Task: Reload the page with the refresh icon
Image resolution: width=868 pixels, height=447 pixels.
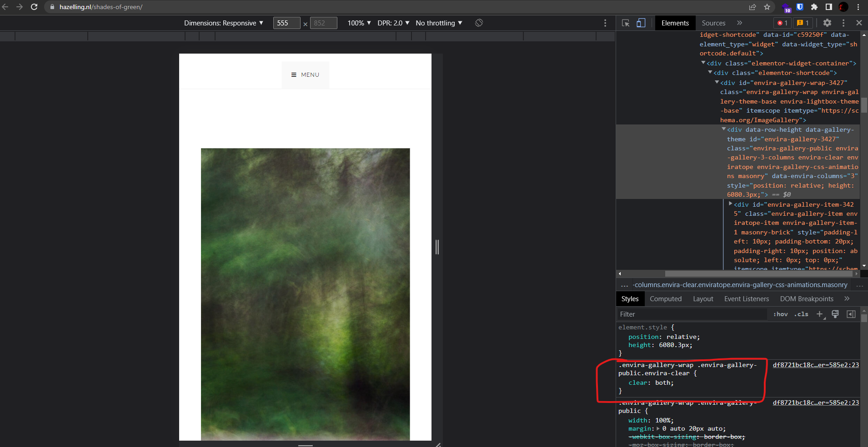Action: coord(34,7)
